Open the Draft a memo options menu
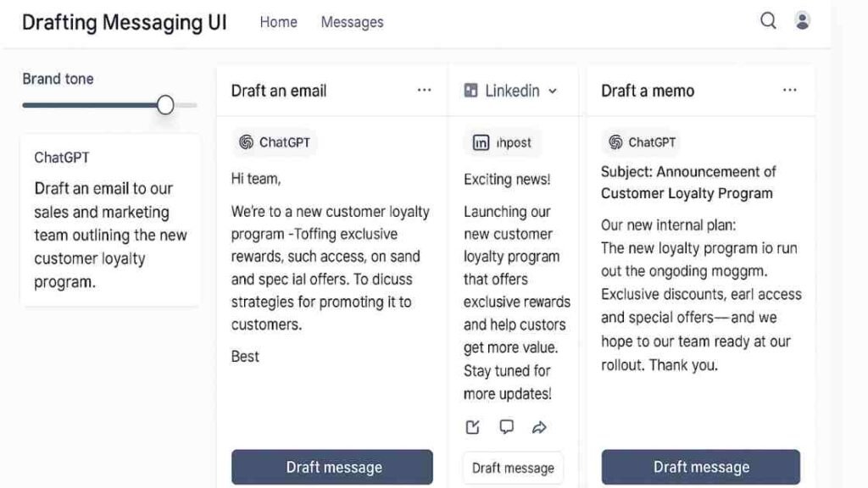This screenshot has width=868, height=488. (x=790, y=91)
